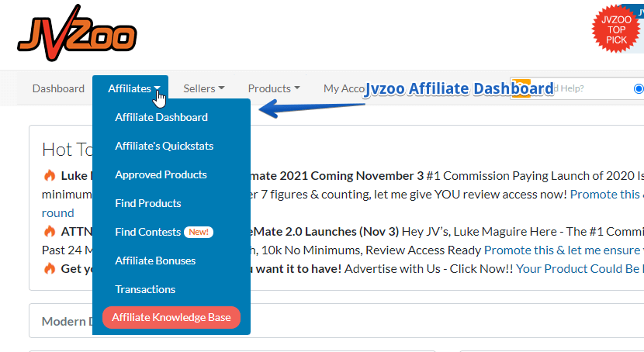Open Affiliate's Quickstats
This screenshot has width=644, height=352.
[164, 146]
